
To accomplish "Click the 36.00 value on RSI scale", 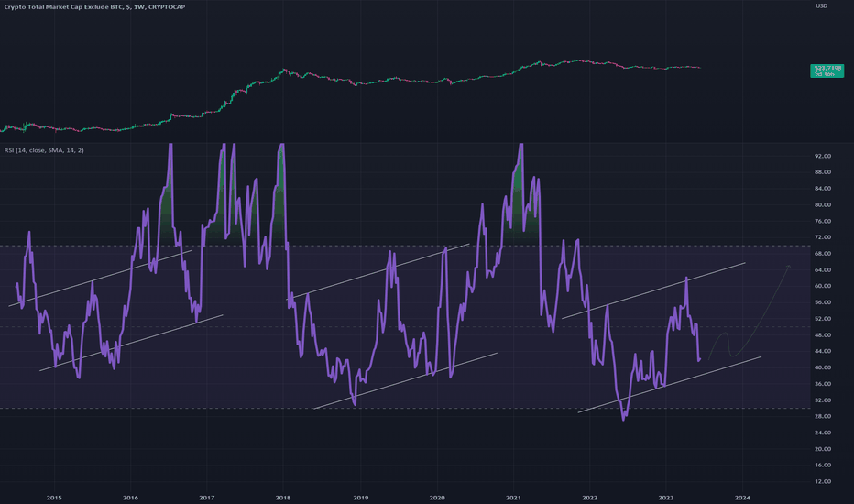I will click(823, 384).
